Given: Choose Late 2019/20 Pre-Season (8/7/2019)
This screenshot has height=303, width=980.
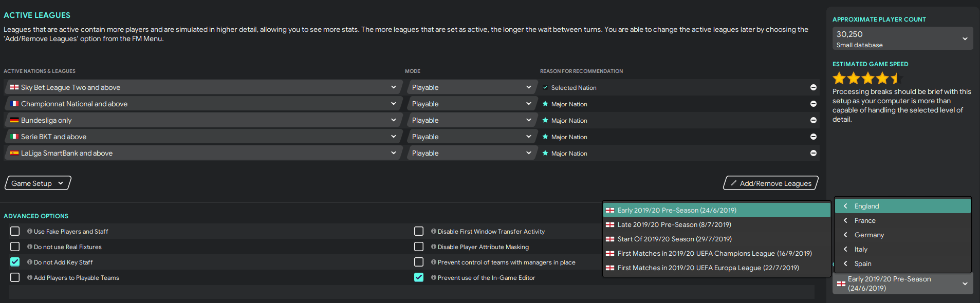Looking at the screenshot, I should pos(716,224).
